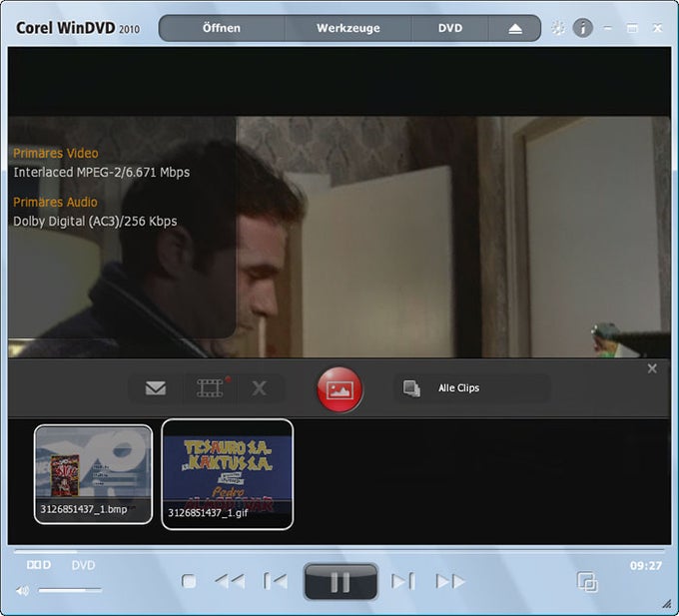Click Dolby Digital (AC3)/256 Kbps text
Viewport: 679px width, 616px height.
[x=95, y=222]
